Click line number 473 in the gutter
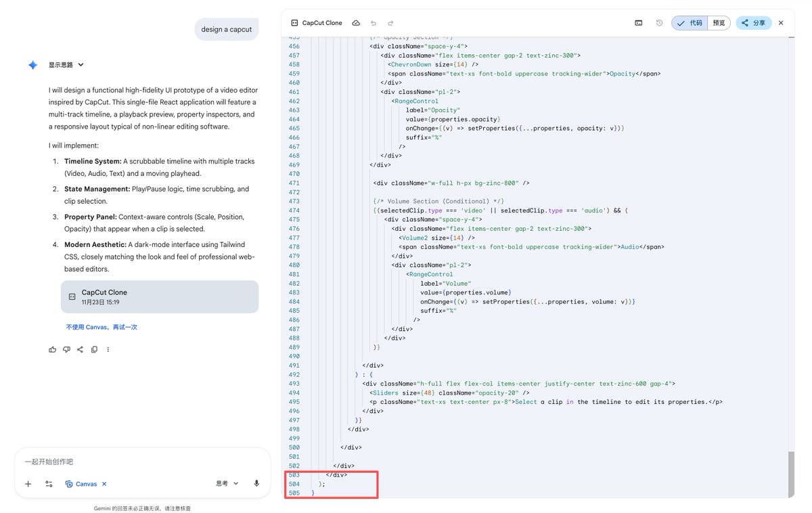The height and width of the screenshot is (513, 812). click(x=294, y=201)
